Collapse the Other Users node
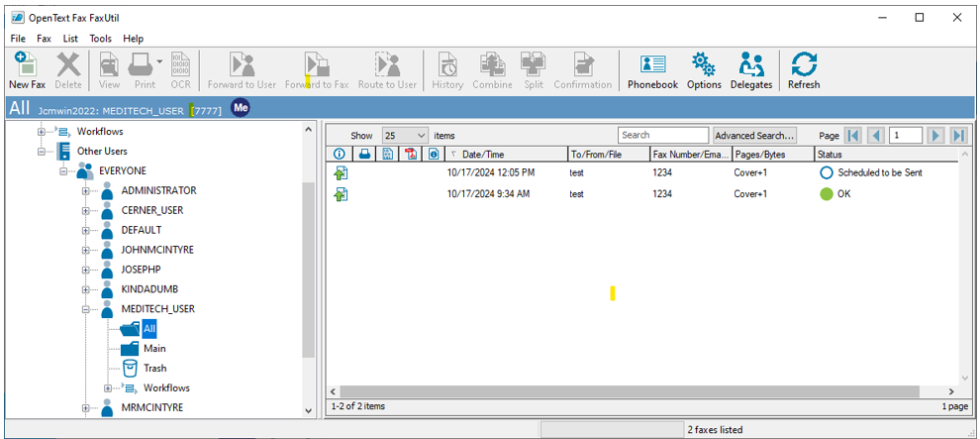Viewport: 980px width, 439px height. pos(42,151)
